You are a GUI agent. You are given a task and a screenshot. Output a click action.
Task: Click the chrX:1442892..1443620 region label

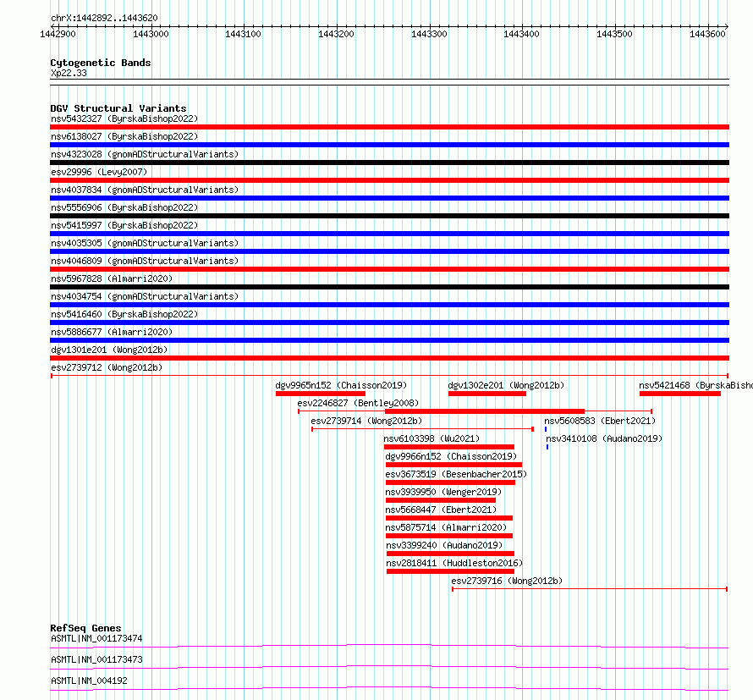104,19
